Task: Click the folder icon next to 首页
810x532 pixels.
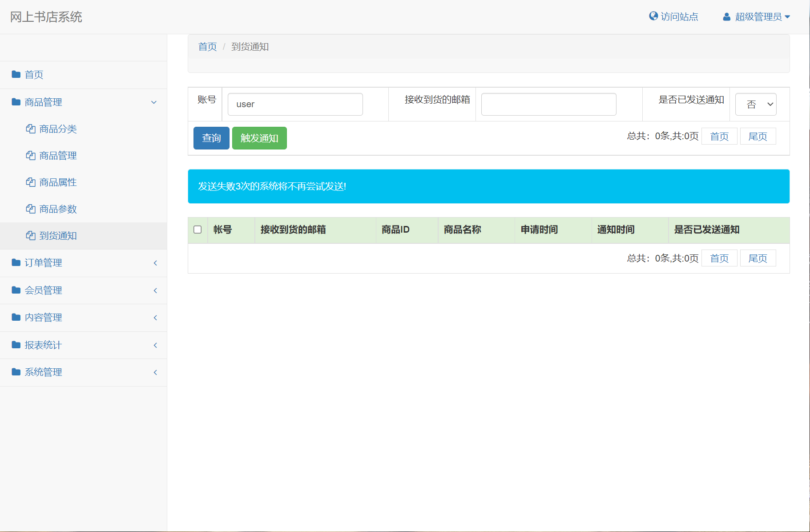Action: [x=16, y=74]
